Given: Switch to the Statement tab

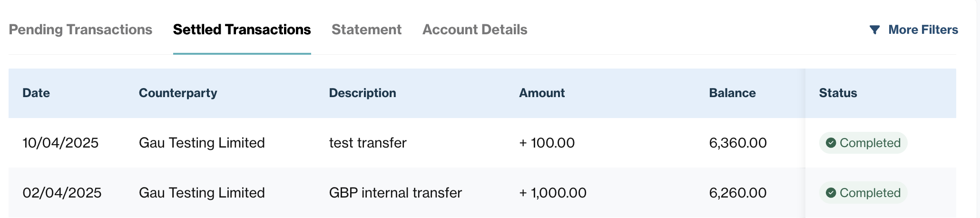Looking at the screenshot, I should (366, 30).
